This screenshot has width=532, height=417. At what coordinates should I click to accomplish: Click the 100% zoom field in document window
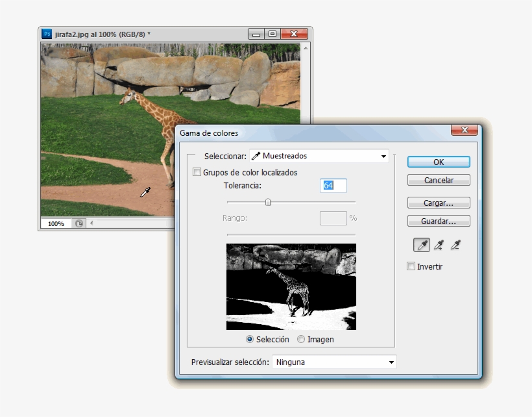tap(56, 223)
